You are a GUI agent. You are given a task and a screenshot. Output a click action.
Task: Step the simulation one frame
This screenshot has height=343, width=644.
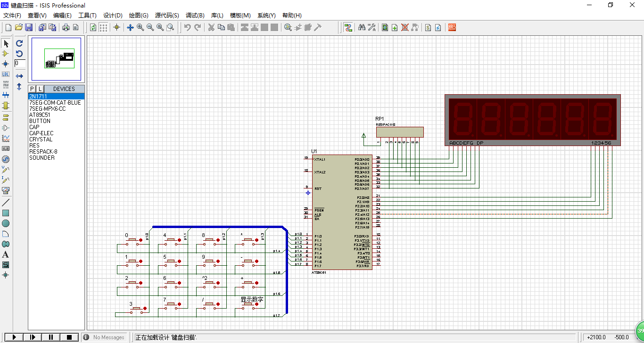33,337
